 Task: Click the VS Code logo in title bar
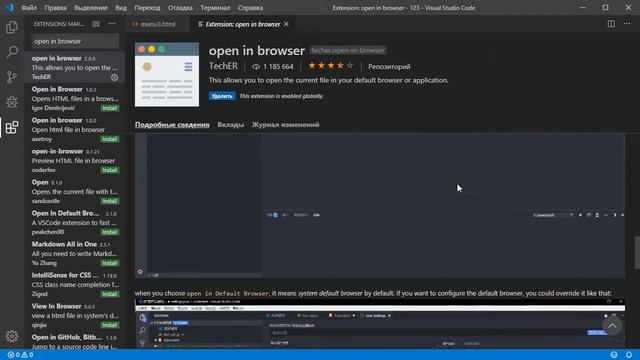tap(9, 7)
